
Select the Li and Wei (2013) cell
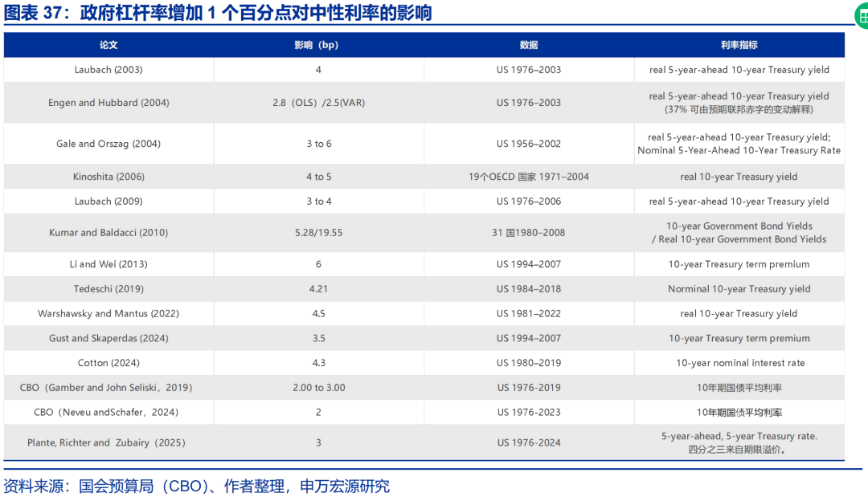coord(108,264)
